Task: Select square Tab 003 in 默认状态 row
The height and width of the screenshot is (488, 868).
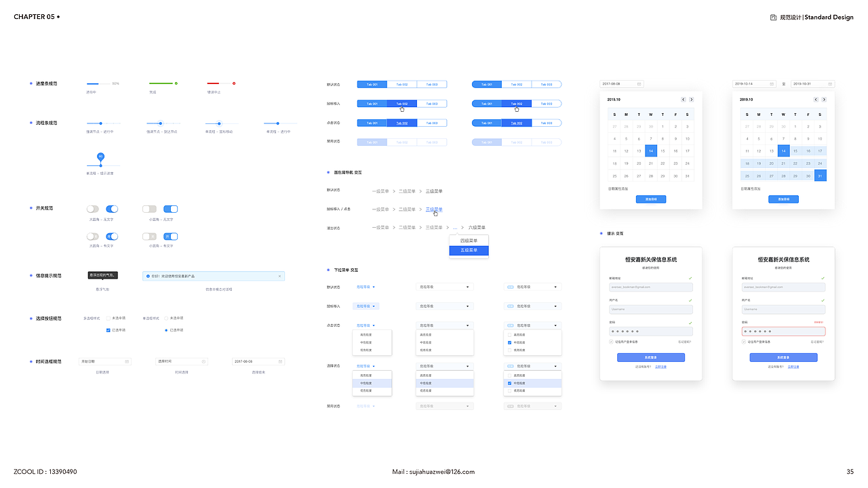Action: (x=432, y=85)
